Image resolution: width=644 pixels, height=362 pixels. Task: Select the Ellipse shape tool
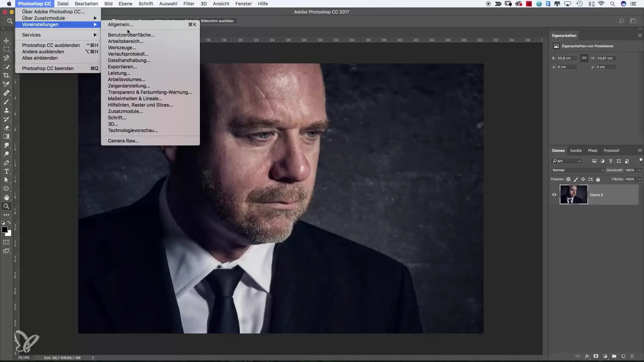tap(6, 189)
